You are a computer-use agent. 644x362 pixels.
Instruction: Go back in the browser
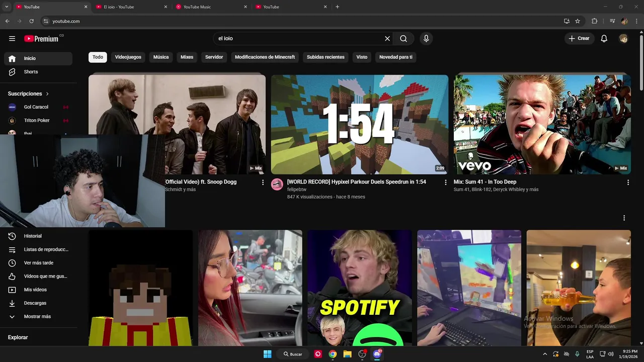[8, 21]
